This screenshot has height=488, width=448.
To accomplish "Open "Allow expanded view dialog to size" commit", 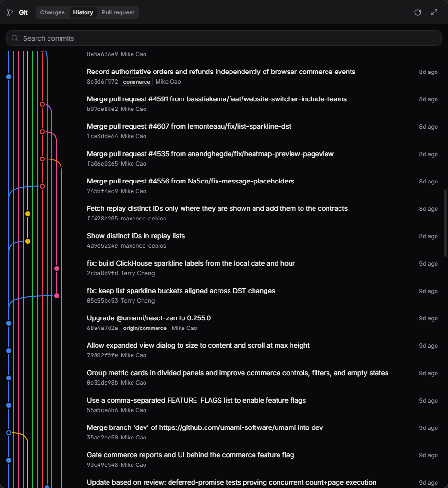I will (x=198, y=345).
